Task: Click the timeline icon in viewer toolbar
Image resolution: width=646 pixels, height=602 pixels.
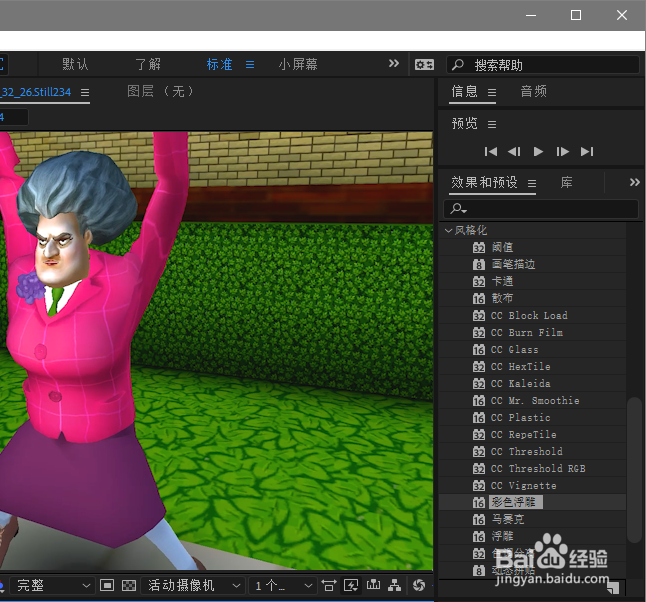Action: coord(373,584)
